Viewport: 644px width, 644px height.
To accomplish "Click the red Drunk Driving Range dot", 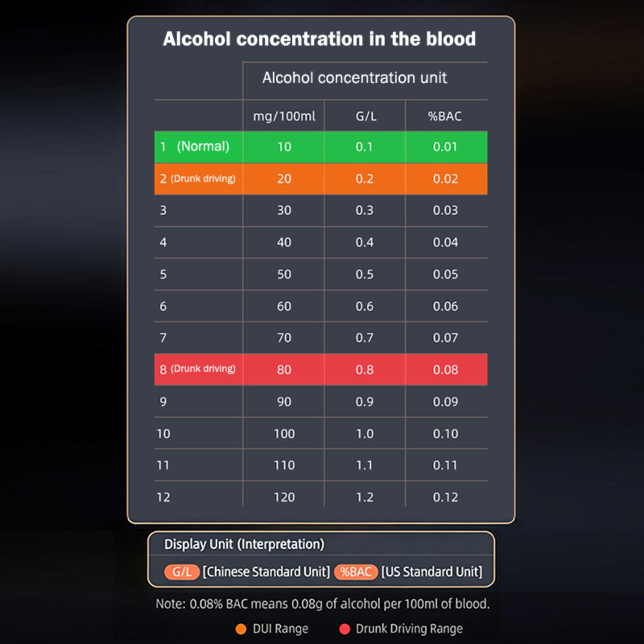I will 345,629.
